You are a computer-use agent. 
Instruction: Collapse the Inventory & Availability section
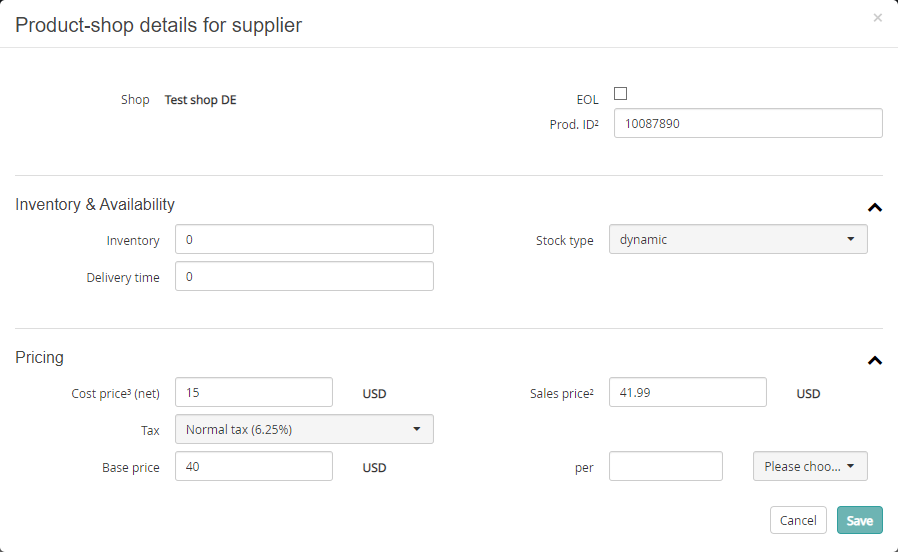tap(875, 207)
